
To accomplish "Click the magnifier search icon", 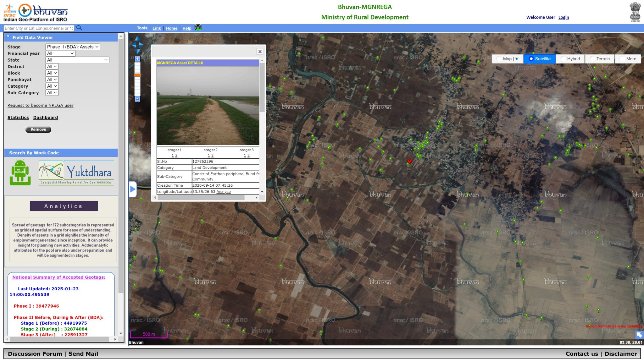I will (x=79, y=28).
